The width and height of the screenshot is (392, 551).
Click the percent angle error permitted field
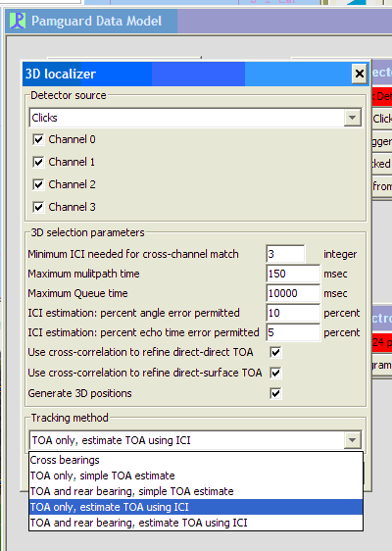point(293,313)
